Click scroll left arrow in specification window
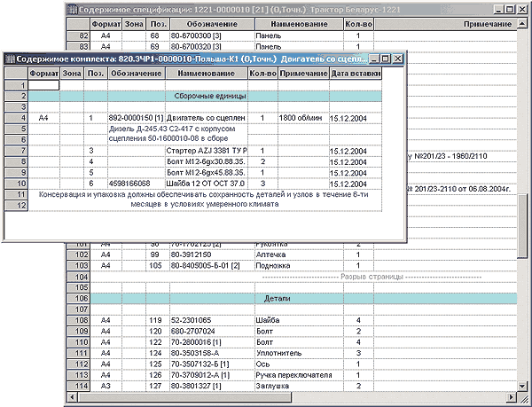This screenshot has width=532, height=407. tap(72, 396)
